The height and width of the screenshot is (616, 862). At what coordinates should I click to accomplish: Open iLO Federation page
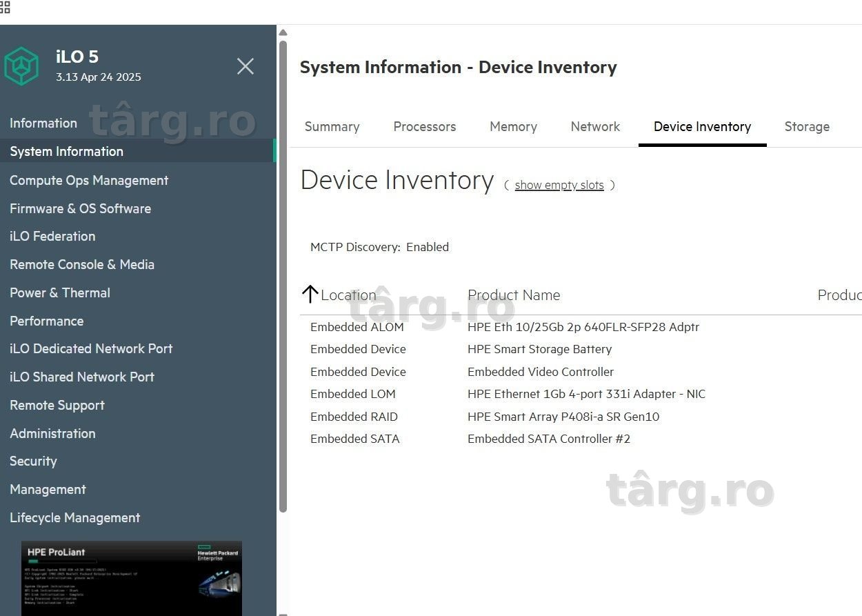point(52,236)
